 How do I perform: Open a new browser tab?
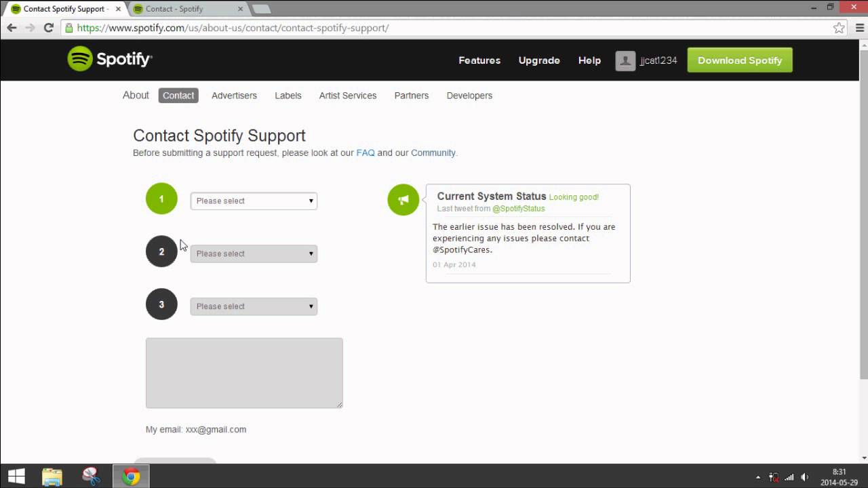(261, 9)
